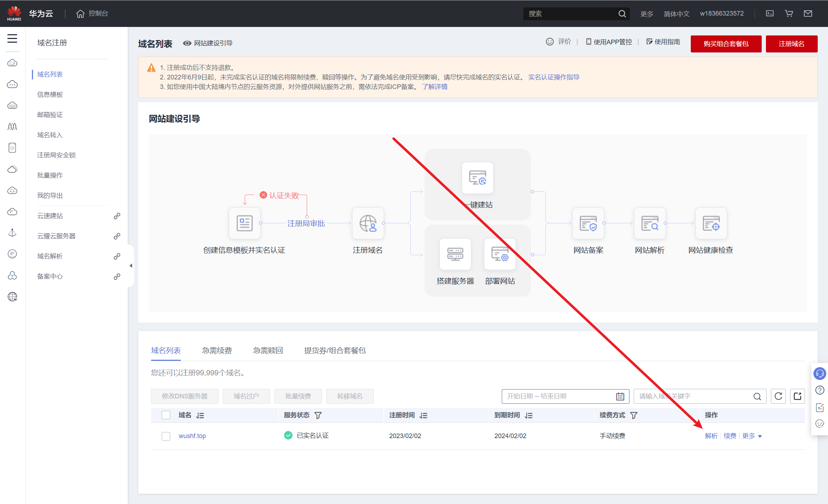Click the 一键建站 website builder icon
This screenshot has height=504, width=828.
click(477, 178)
